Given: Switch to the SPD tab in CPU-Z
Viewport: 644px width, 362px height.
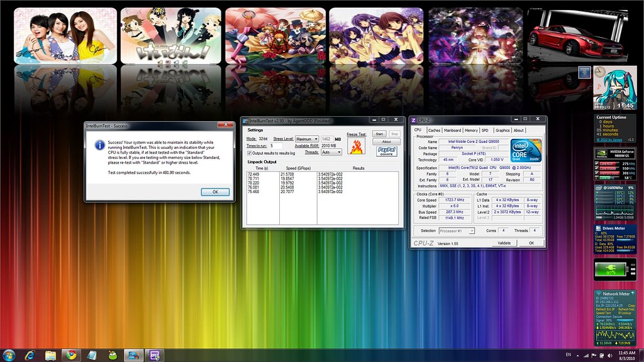Looking at the screenshot, I should coord(485,131).
